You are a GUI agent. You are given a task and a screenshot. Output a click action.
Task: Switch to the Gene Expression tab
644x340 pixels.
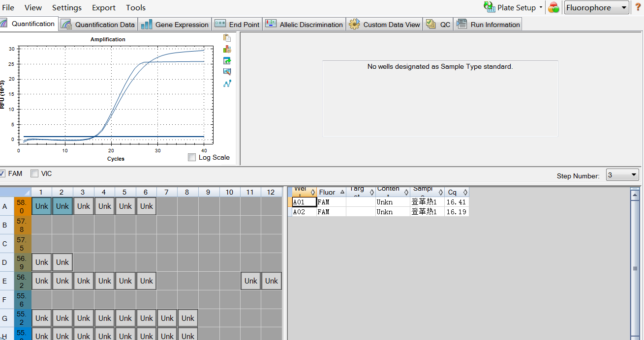(x=175, y=25)
